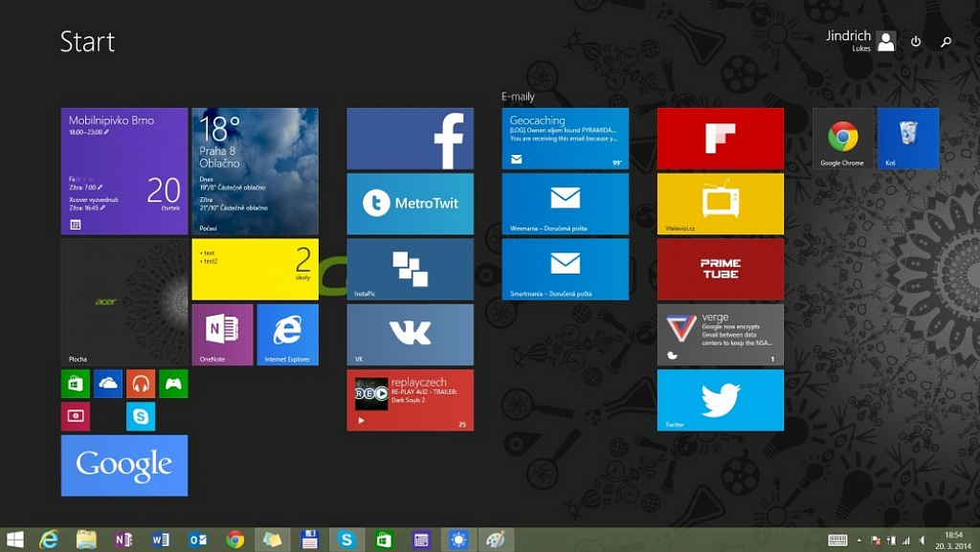Launch the Google Chrome tile
Image resolution: width=980 pixels, height=552 pixels.
(x=842, y=139)
